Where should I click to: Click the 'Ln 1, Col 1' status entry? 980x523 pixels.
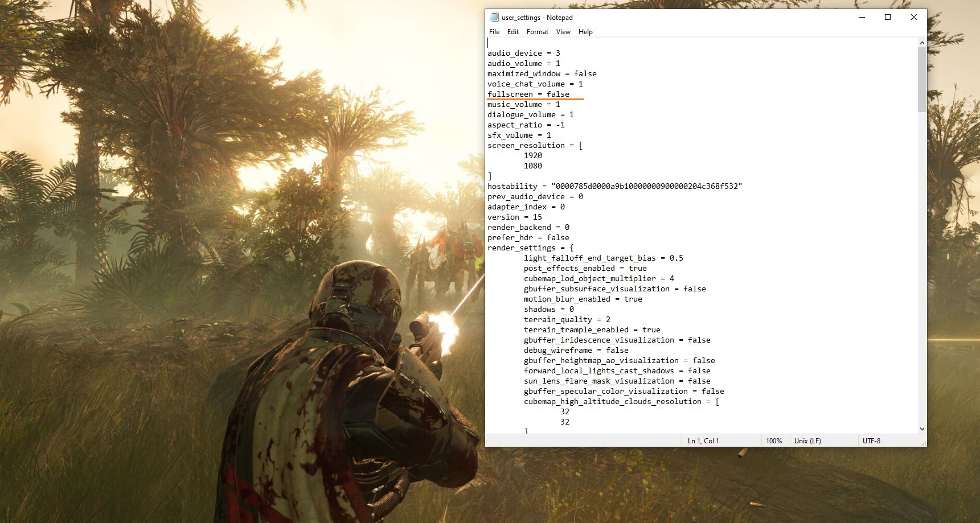(703, 441)
